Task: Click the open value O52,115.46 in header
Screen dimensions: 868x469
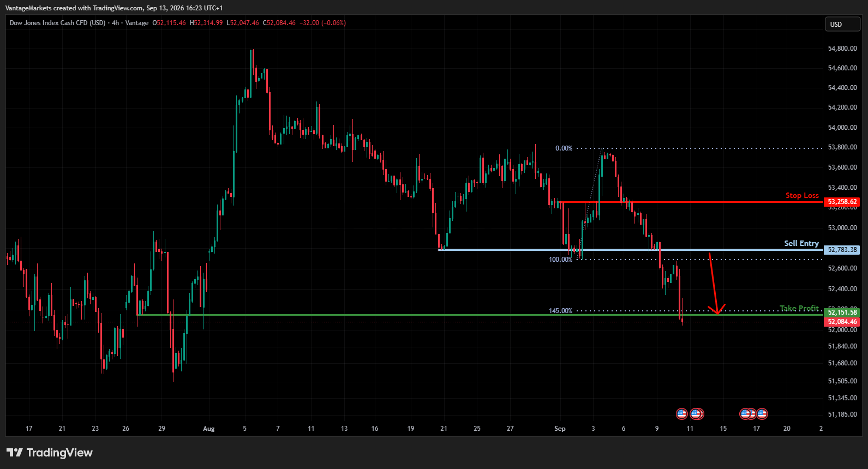Action: pos(169,23)
